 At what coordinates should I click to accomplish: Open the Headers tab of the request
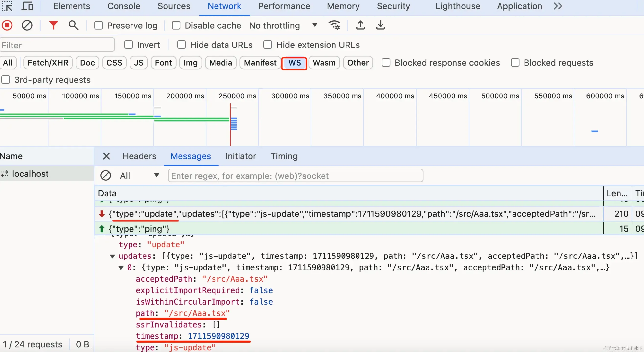tap(139, 156)
